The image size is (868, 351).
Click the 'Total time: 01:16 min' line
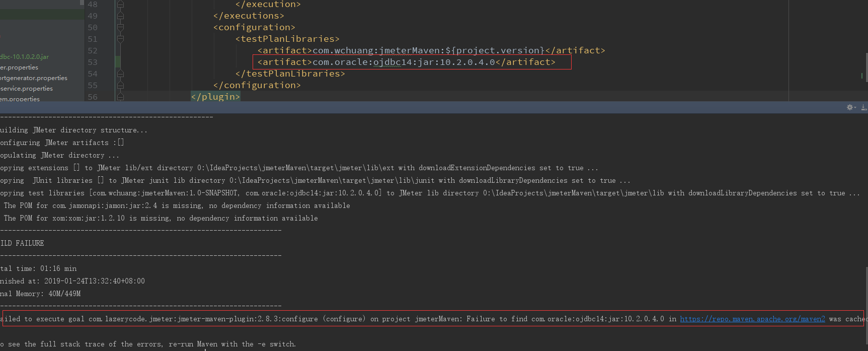tap(38, 268)
